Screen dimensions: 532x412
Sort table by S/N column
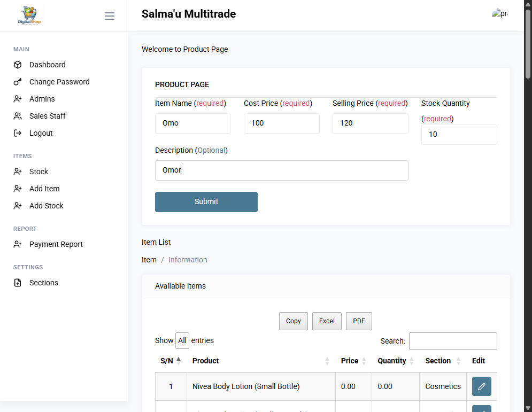[171, 361]
